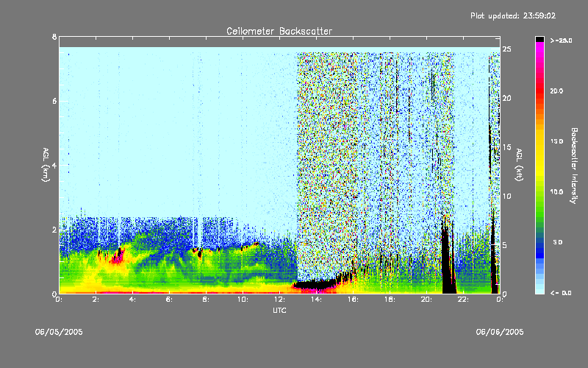The height and width of the screenshot is (368, 588).
Task: Click the "2:" hour tick on UTC axis
Action: tap(96, 300)
